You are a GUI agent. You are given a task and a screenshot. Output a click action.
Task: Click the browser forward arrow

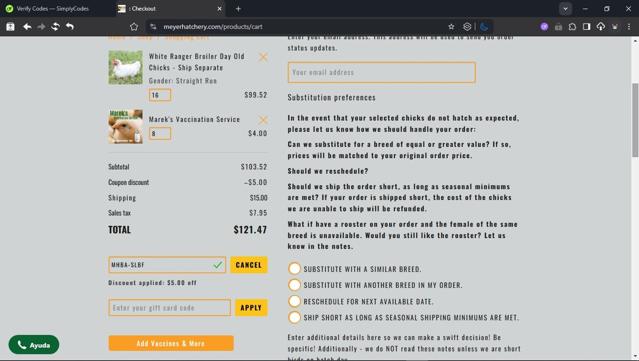tap(41, 26)
